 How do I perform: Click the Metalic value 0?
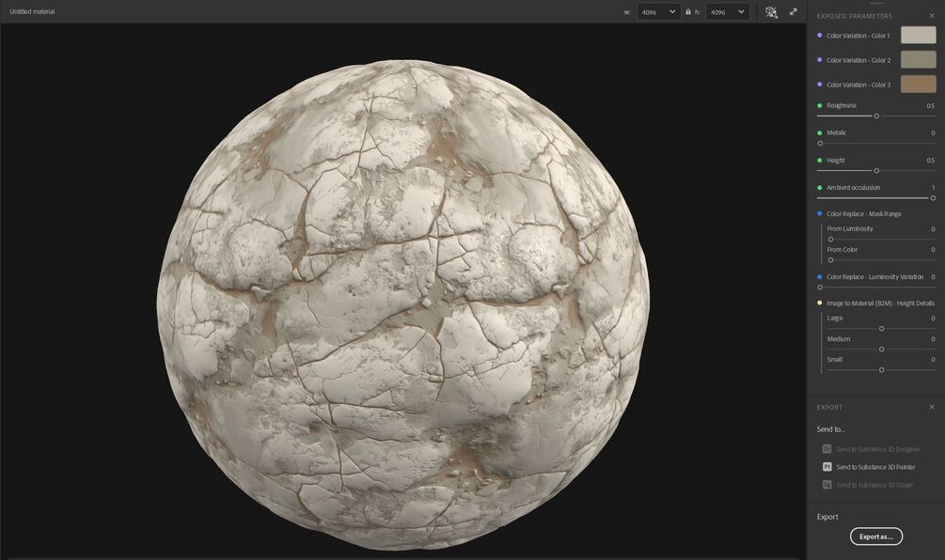(x=933, y=132)
